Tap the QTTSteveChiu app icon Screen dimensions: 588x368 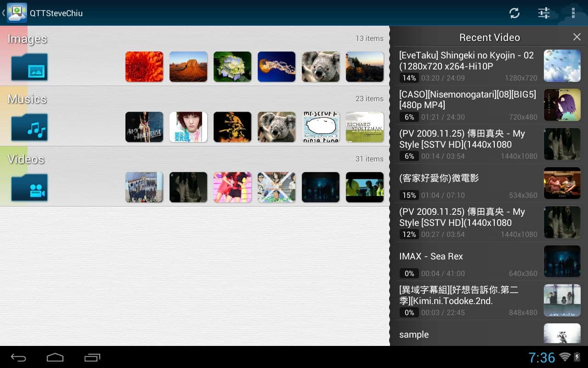pos(17,13)
